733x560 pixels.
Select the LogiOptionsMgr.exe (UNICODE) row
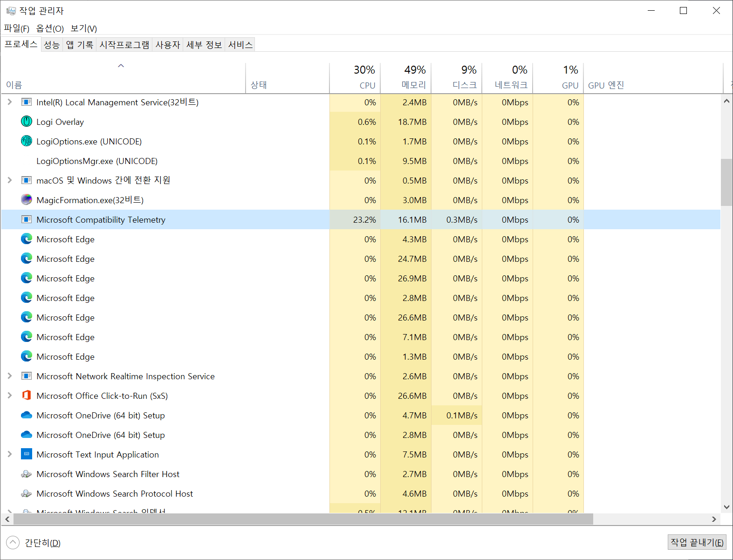361,161
